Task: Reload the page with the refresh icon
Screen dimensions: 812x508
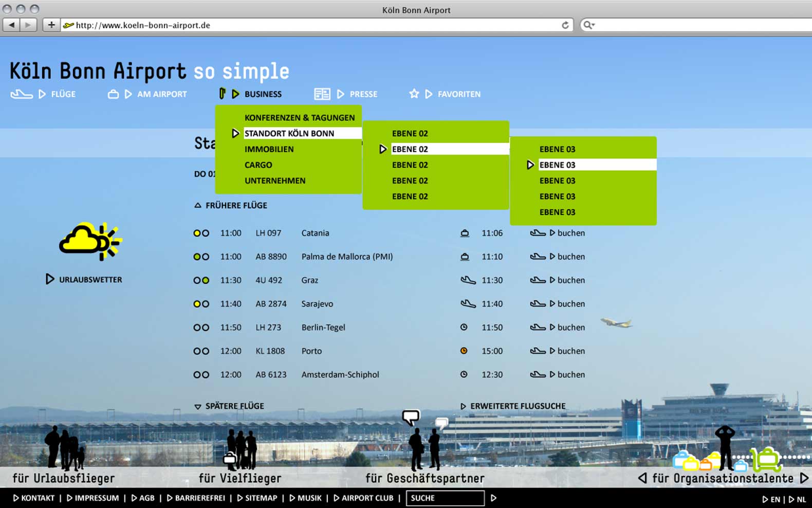Action: (x=565, y=25)
